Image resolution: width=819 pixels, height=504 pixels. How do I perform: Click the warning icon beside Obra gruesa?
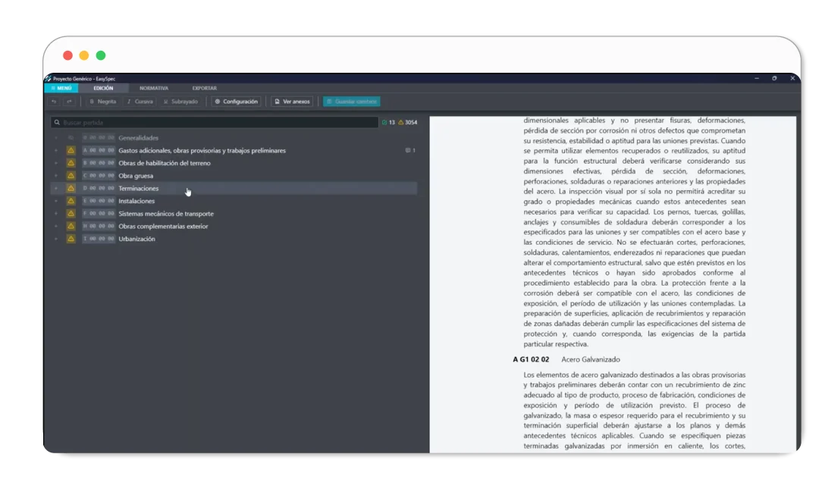point(71,176)
